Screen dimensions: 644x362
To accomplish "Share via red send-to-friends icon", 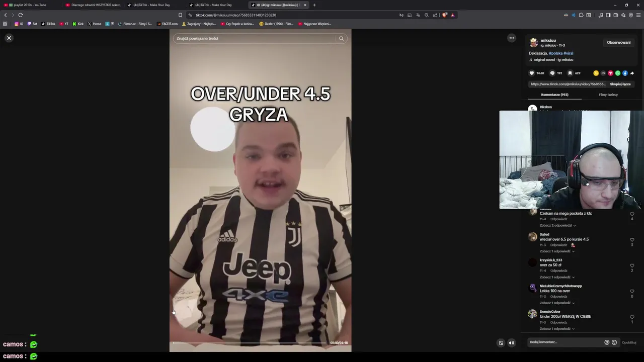I will click(x=610, y=73).
